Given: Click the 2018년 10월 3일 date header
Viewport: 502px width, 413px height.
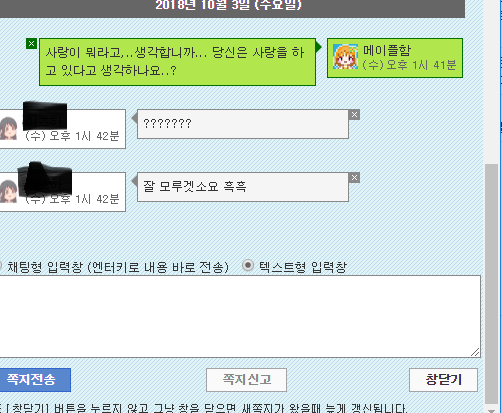Looking at the screenshot, I should 228,6.
